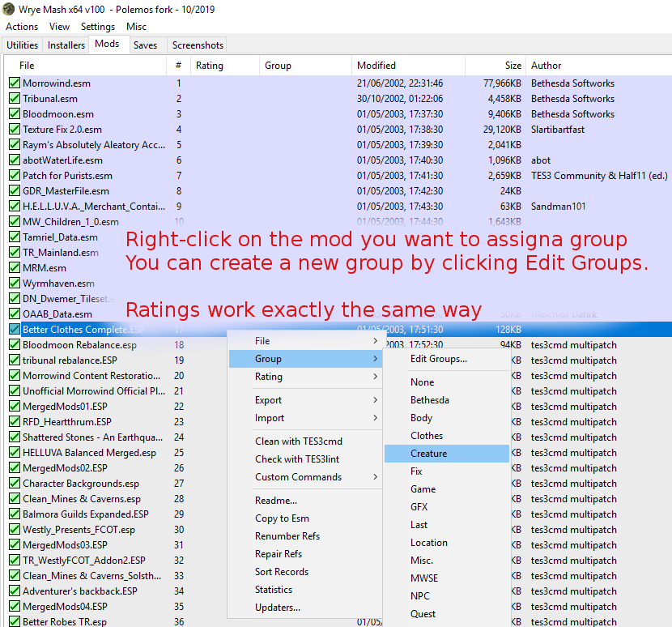The image size is (672, 627).
Task: Assign the Clothes group
Action: pos(447,436)
